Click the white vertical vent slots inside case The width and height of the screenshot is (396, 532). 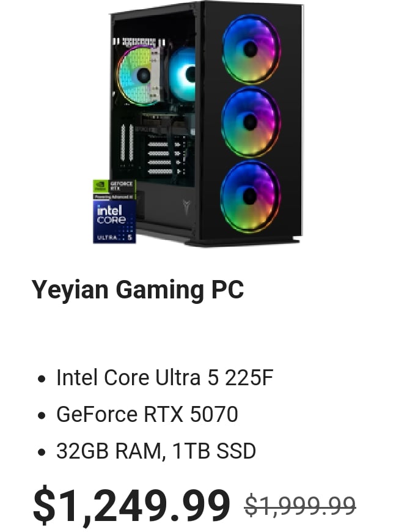click(127, 142)
